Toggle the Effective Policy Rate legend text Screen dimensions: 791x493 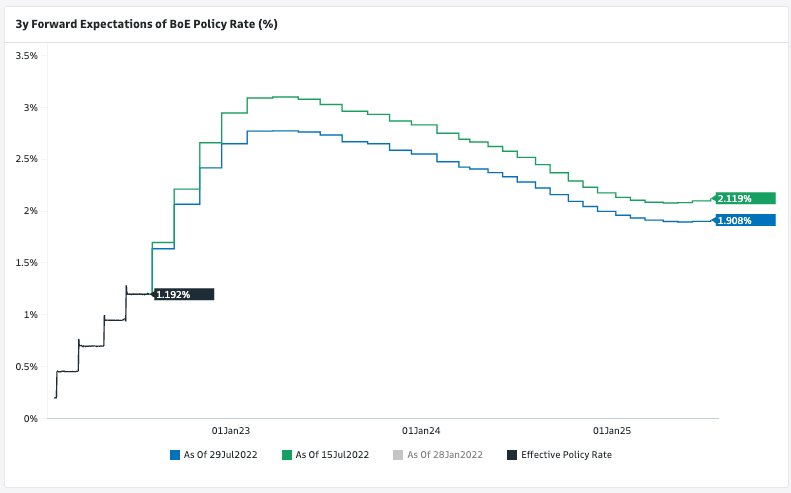[566, 454]
